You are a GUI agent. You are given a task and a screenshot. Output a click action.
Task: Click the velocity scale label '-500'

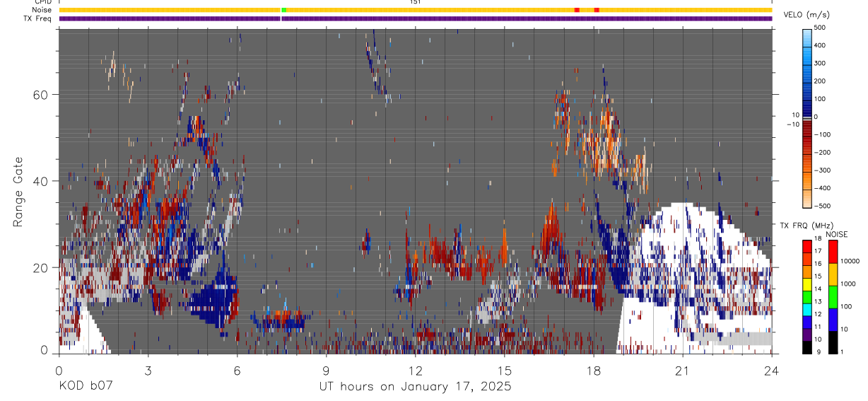[823, 207]
